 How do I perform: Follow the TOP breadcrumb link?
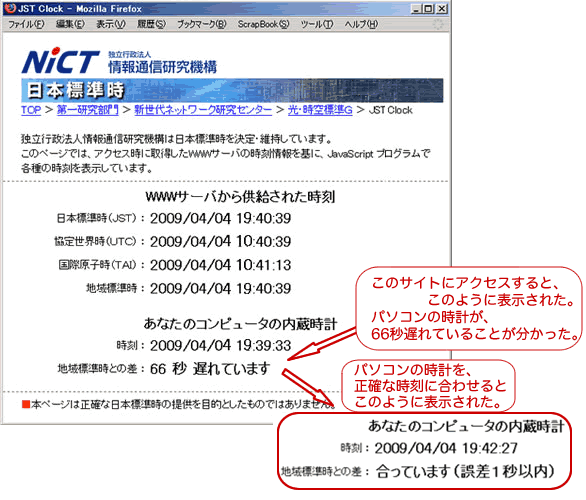[31, 110]
